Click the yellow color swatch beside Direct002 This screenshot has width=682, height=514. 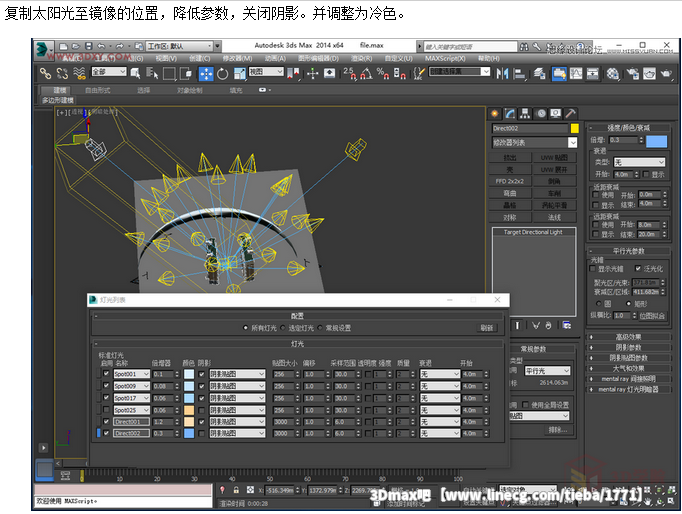[x=574, y=128]
